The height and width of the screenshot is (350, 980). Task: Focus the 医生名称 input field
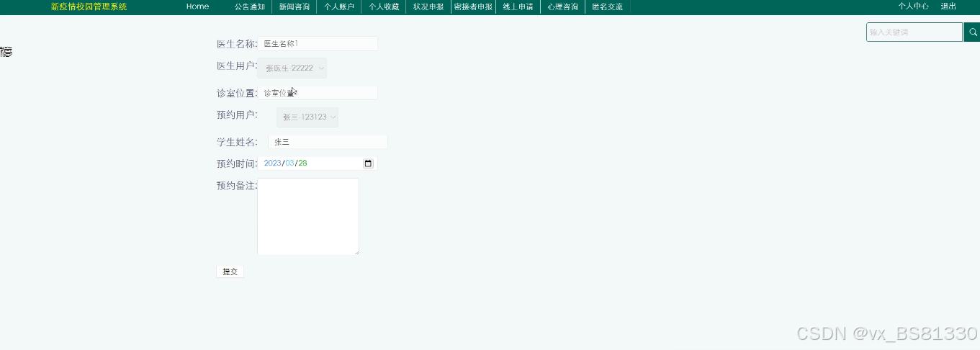click(x=318, y=44)
